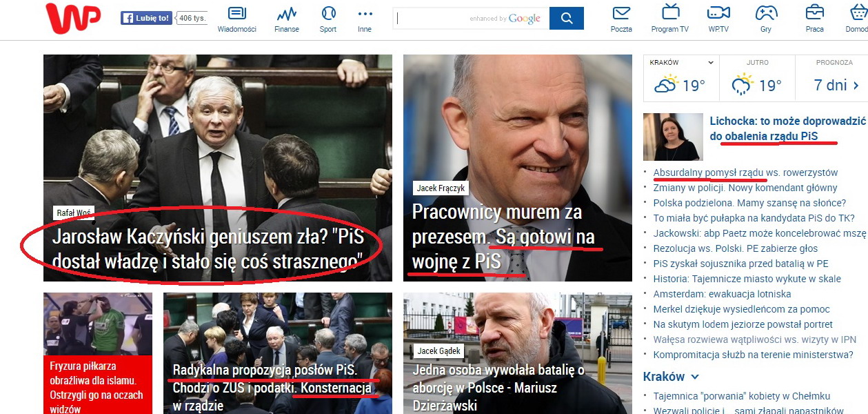Open the WP logo homepage
Viewport: 868px width, 414px height.
pos(72,18)
